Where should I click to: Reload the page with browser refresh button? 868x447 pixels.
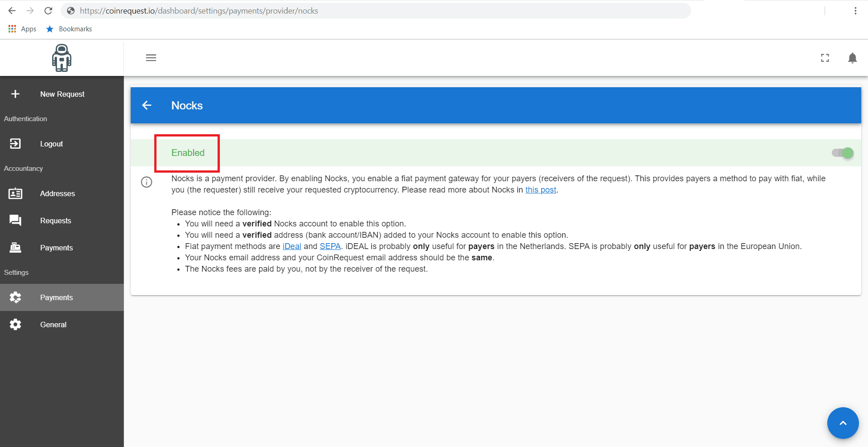tap(48, 11)
